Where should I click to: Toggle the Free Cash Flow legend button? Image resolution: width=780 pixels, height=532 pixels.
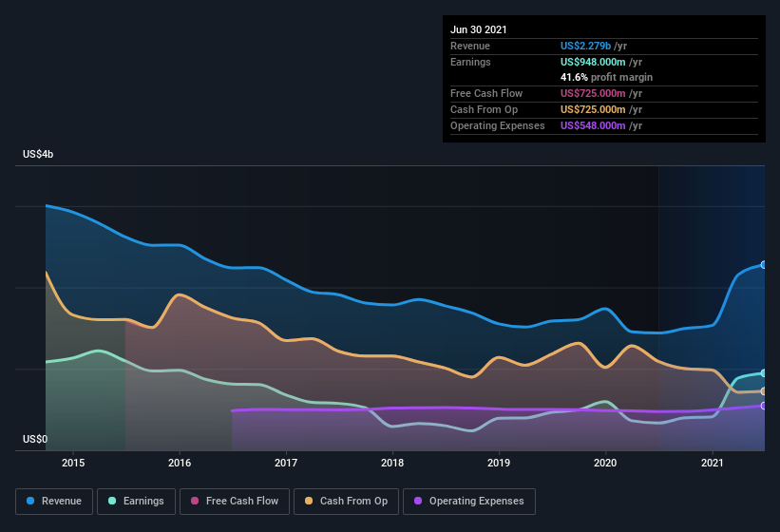(235, 502)
